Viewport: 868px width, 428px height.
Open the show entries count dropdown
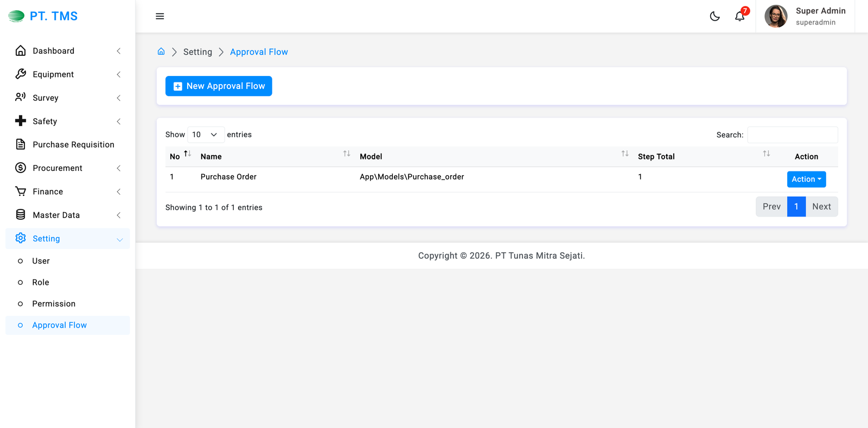coord(206,135)
